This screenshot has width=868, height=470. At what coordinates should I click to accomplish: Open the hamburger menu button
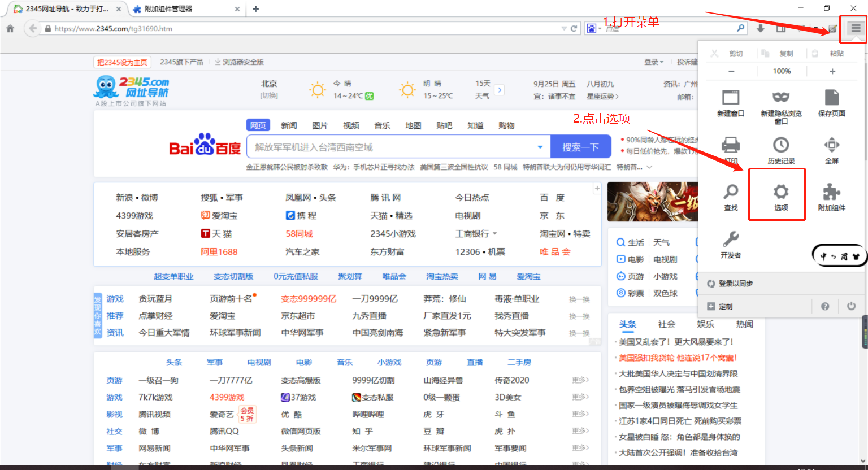coord(856,28)
